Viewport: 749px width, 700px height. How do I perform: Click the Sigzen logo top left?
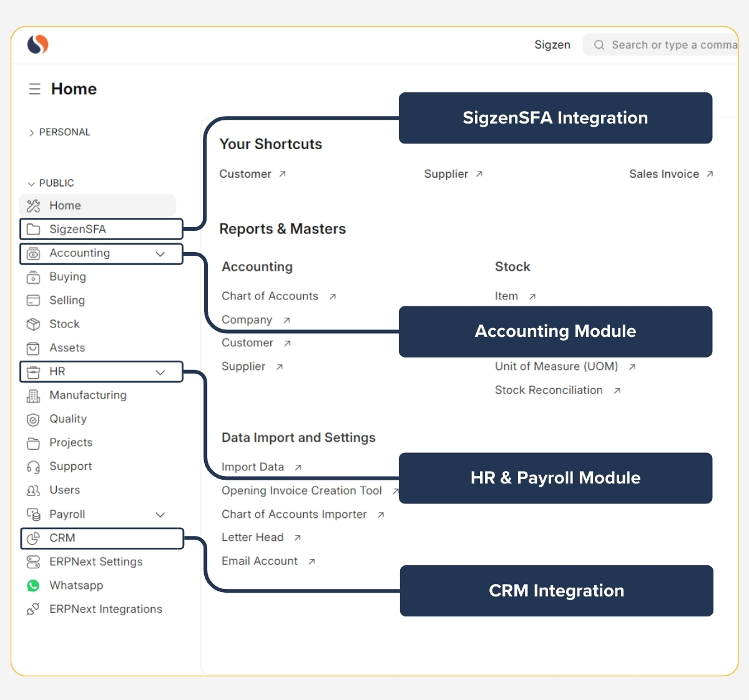pos(37,44)
